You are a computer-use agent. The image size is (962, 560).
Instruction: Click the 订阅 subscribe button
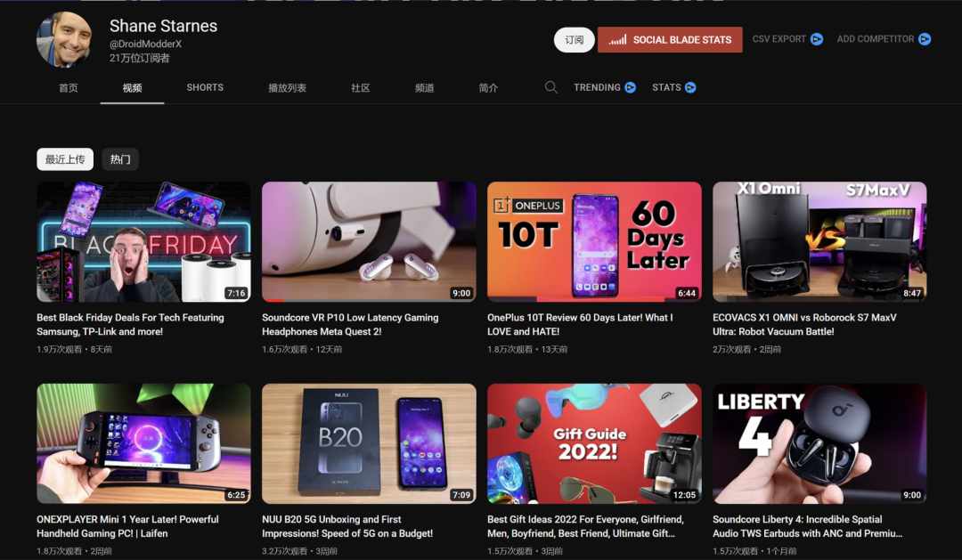click(x=575, y=40)
